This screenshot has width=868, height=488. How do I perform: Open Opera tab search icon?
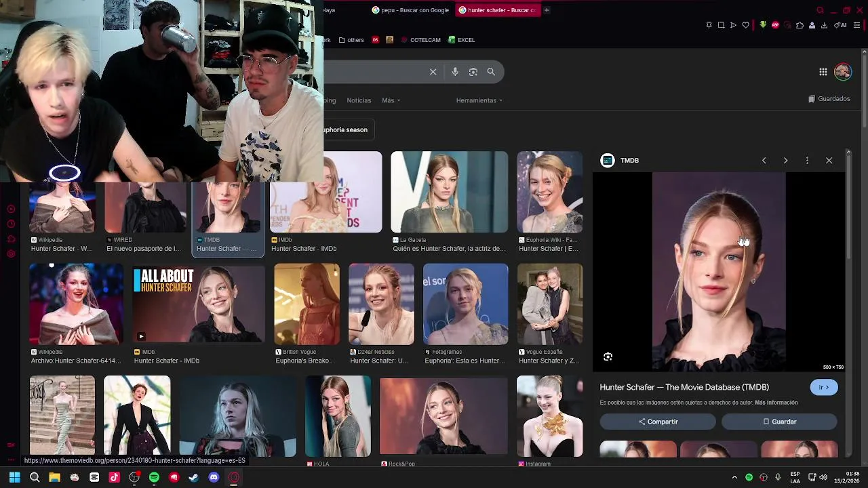[x=820, y=10]
